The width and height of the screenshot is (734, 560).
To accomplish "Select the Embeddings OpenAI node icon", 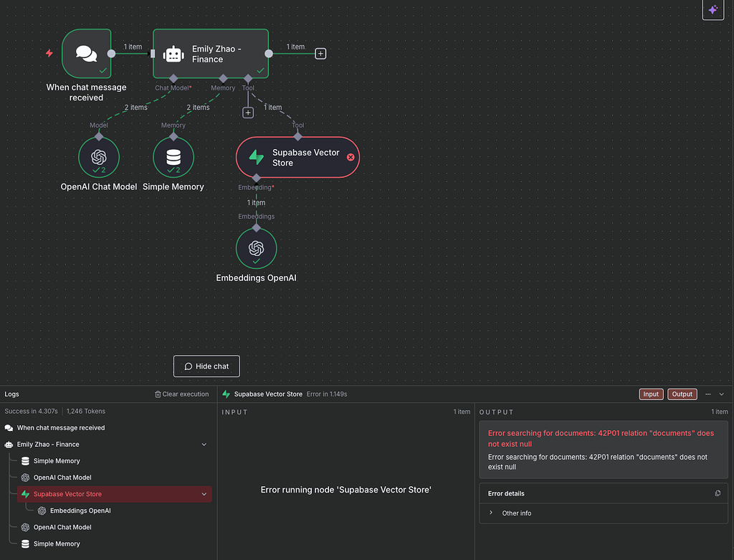I will pos(256,247).
